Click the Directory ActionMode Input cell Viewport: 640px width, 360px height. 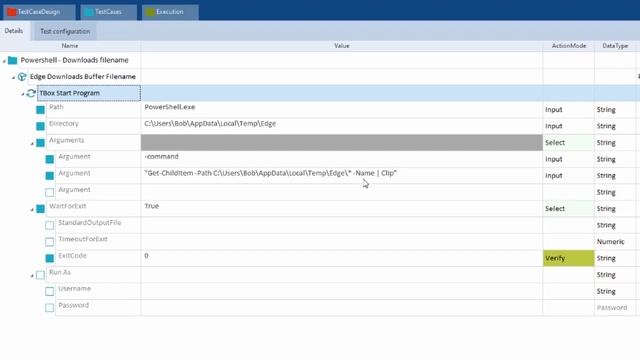point(569,126)
